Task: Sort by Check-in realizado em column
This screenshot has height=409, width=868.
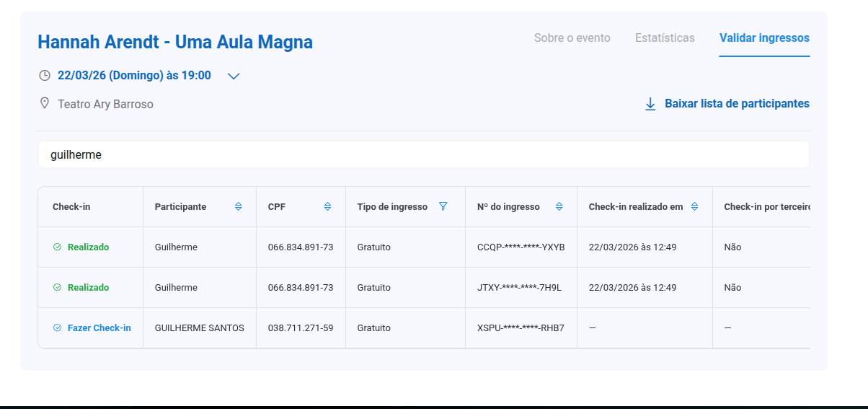Action: click(x=695, y=207)
